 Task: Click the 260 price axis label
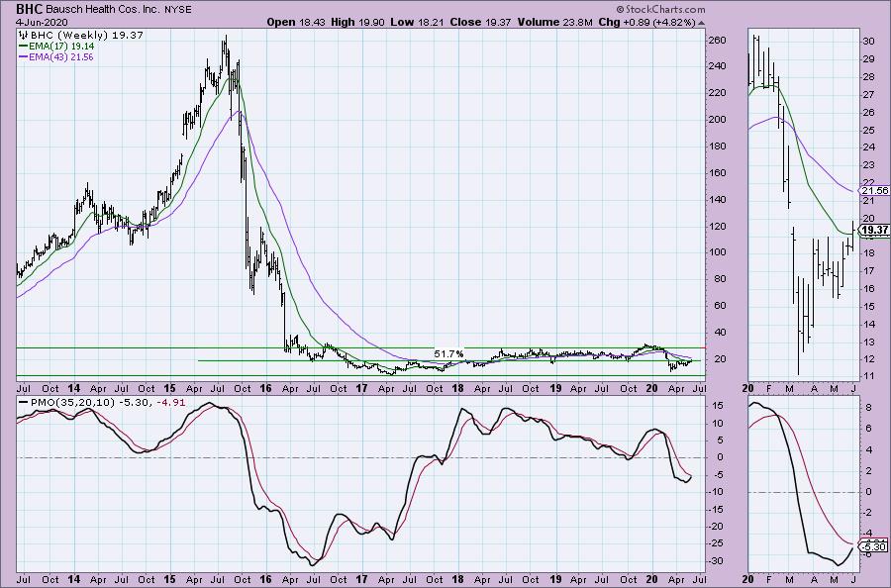tap(717, 41)
